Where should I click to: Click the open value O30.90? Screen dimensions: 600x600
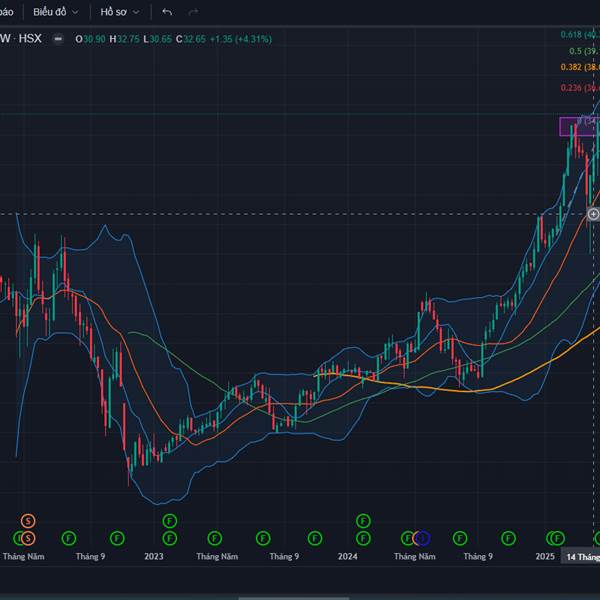(x=90, y=39)
